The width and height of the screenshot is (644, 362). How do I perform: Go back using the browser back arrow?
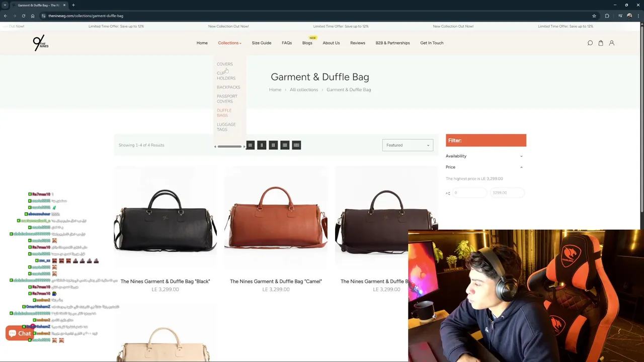[6, 16]
